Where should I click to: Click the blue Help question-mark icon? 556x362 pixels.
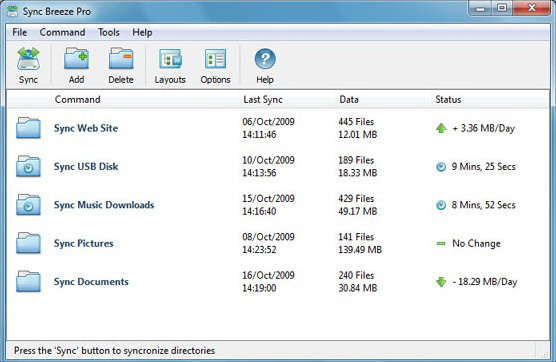[265, 59]
